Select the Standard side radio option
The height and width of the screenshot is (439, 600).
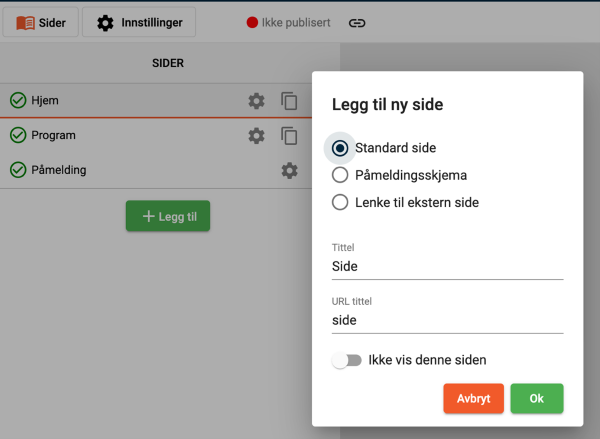[340, 148]
